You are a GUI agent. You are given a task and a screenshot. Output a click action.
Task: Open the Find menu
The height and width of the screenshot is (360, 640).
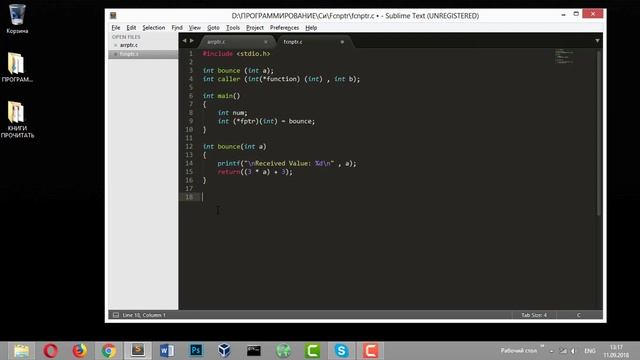177,28
